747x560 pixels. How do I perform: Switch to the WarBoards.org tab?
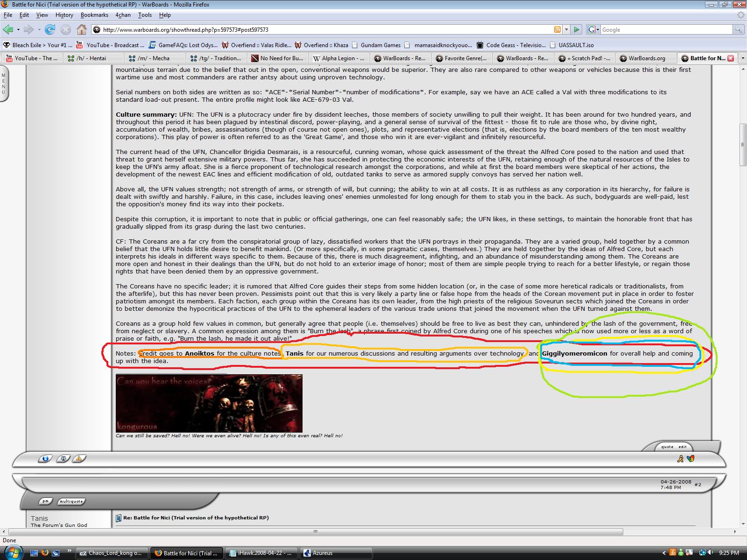click(647, 58)
